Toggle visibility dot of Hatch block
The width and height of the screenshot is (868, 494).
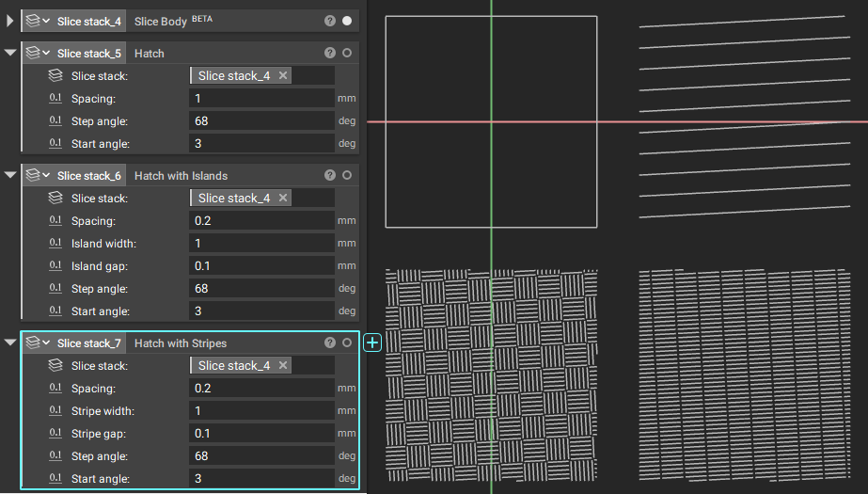tap(347, 53)
